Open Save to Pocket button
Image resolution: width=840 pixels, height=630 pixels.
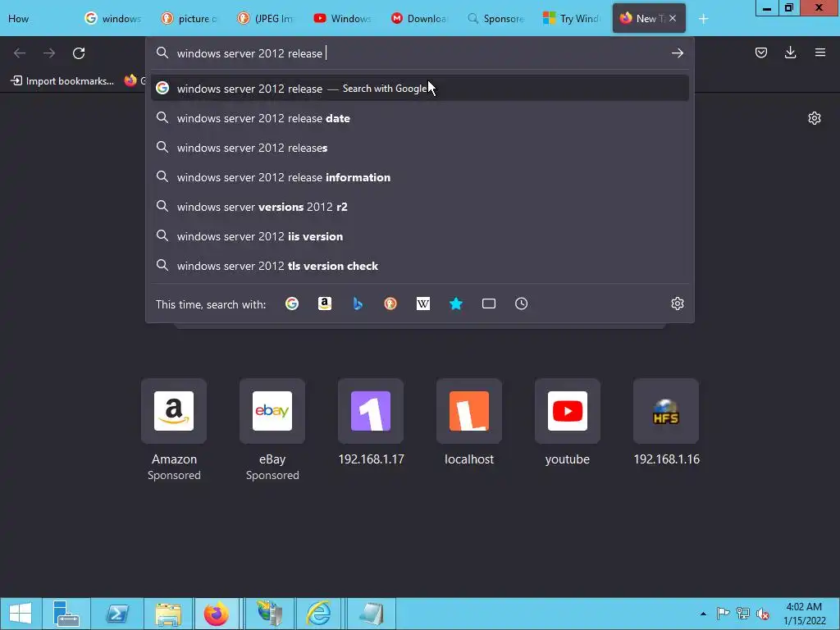tap(760, 52)
